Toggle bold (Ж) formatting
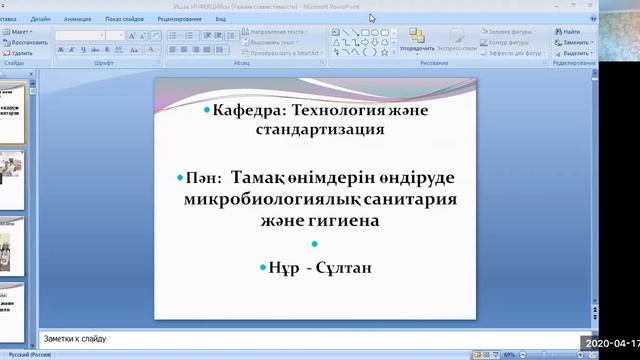640x360 pixels. click(x=61, y=50)
